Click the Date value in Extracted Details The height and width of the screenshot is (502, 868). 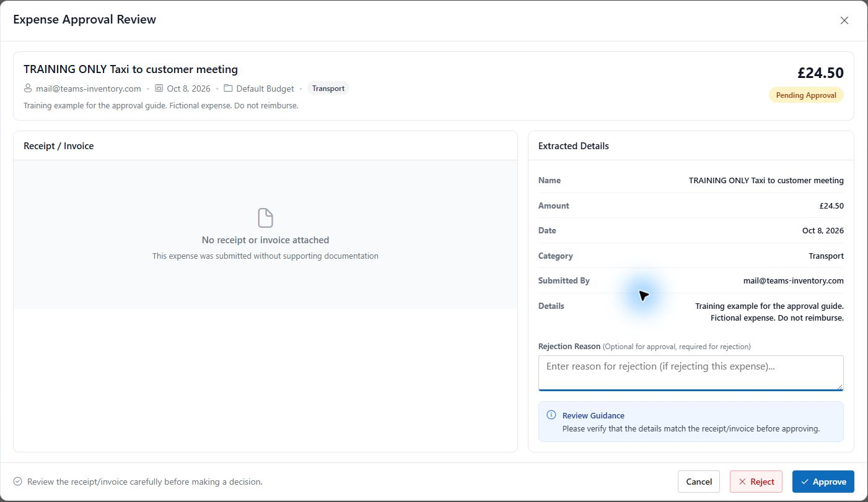pyautogui.click(x=823, y=230)
